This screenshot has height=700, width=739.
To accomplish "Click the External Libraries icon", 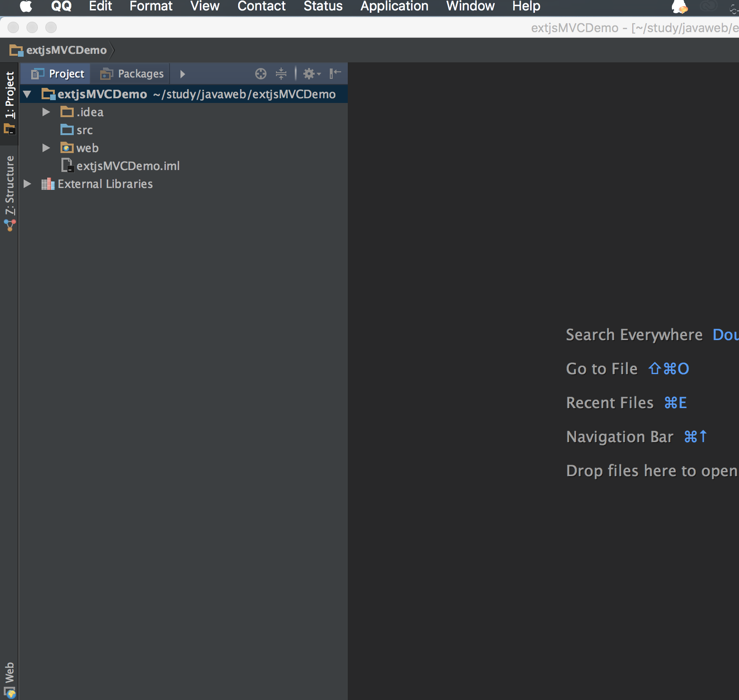I will click(x=48, y=184).
